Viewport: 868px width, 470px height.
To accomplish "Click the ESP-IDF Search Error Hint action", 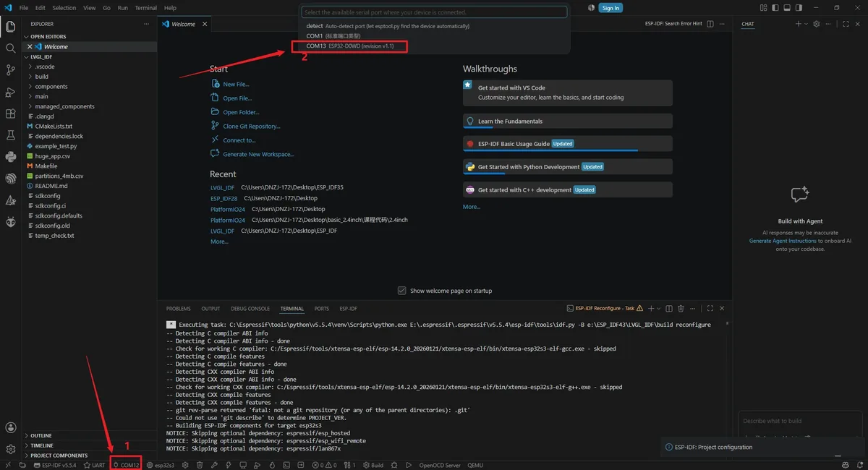I will click(x=673, y=24).
